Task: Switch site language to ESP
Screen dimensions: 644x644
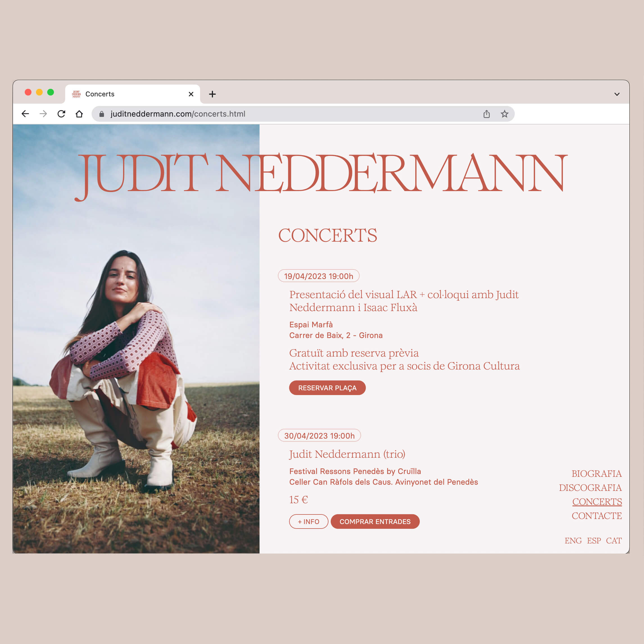Action: point(594,541)
